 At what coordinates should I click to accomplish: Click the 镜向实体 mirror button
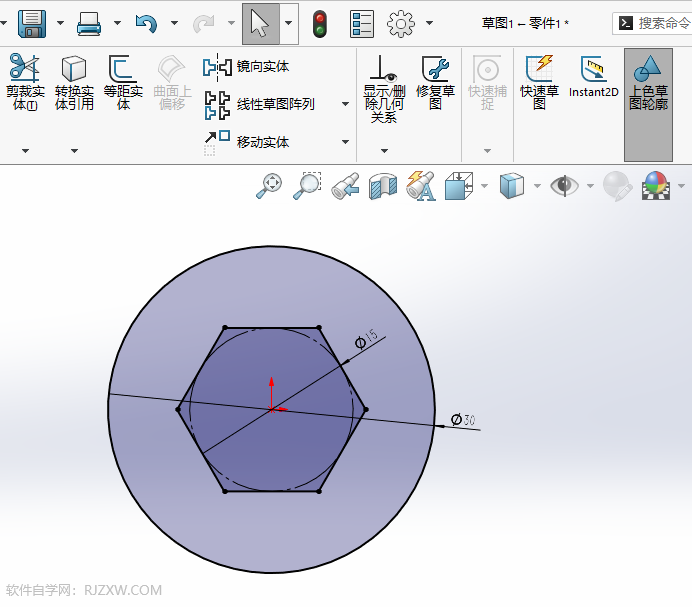pos(246,67)
